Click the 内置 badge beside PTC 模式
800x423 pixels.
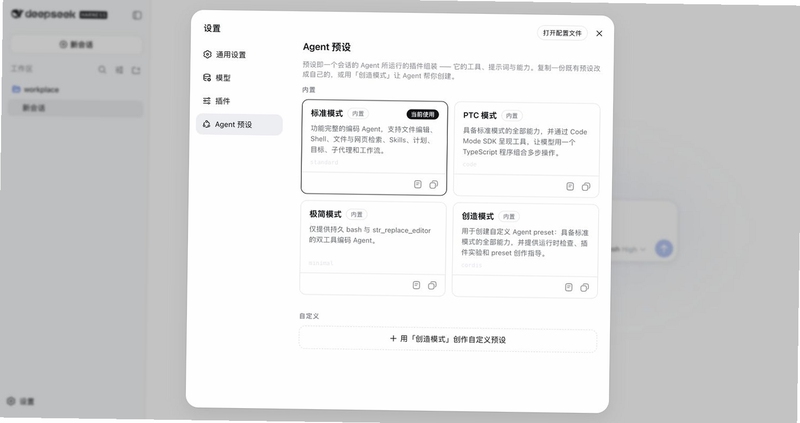click(x=512, y=116)
